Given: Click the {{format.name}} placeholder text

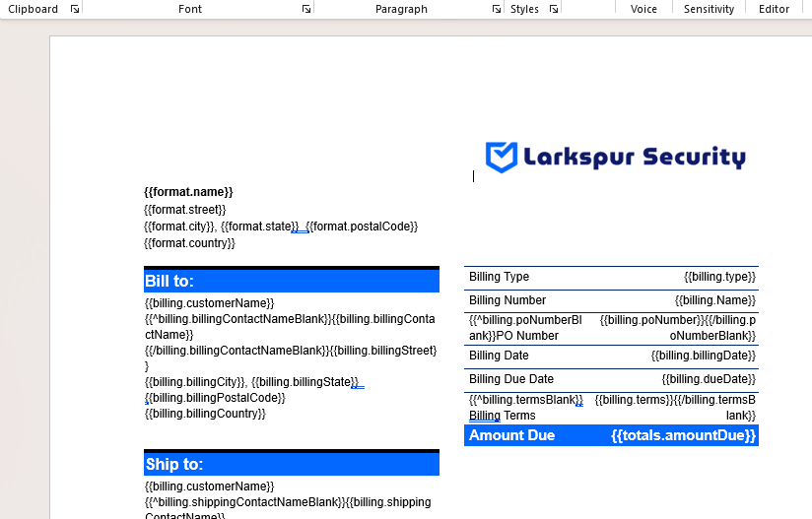Looking at the screenshot, I should pos(188,192).
